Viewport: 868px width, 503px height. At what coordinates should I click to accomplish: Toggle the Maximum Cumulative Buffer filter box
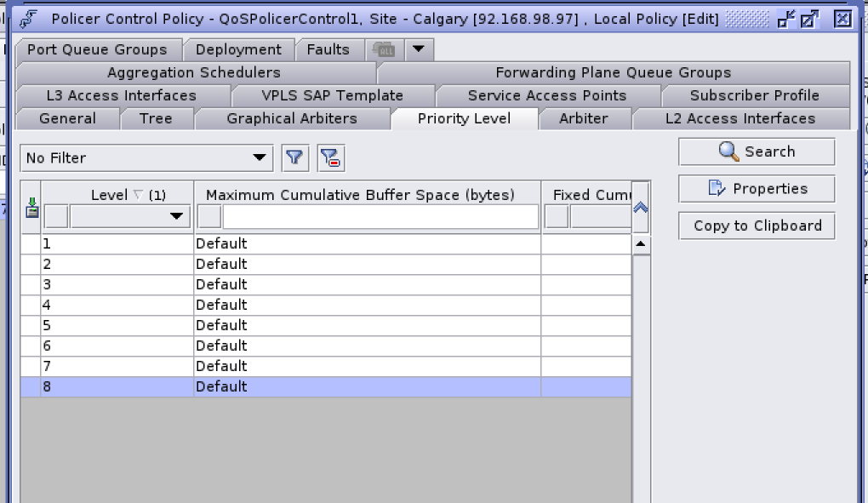209,217
